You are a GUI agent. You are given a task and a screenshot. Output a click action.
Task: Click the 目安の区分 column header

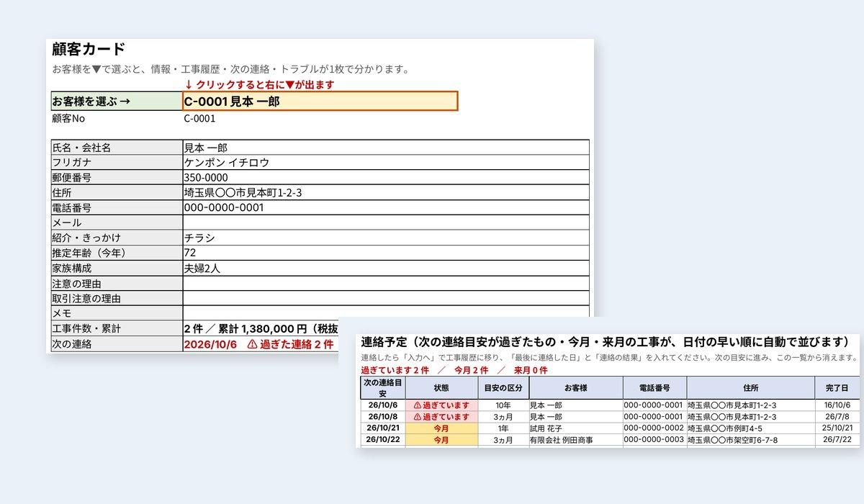pos(503,387)
